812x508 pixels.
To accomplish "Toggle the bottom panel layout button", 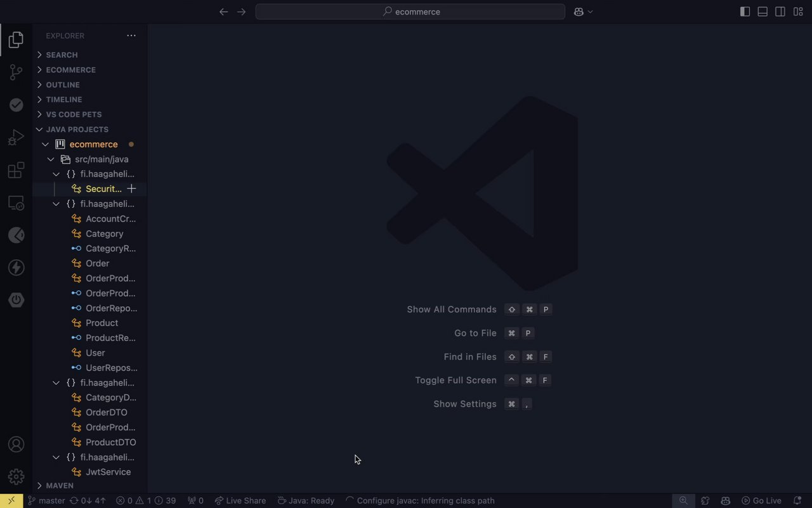I will click(763, 11).
